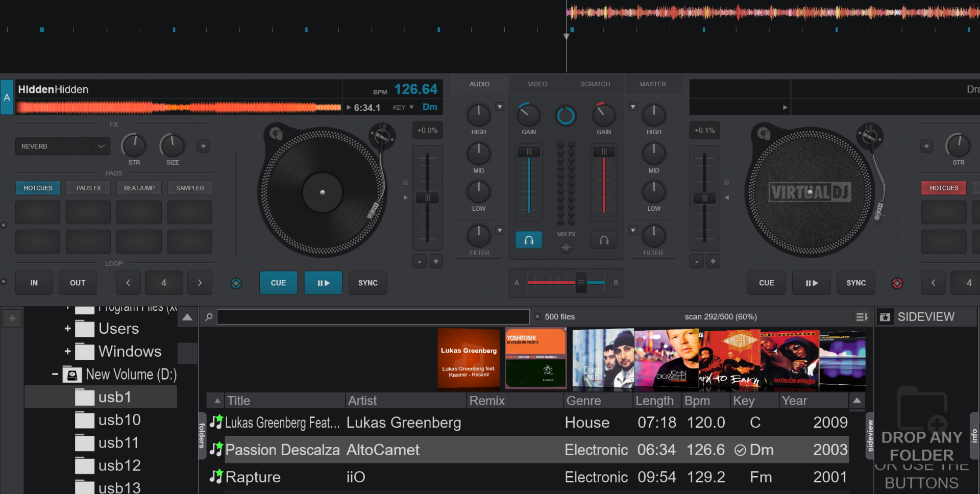
Task: Switch to the SCRATCH mixer tab
Action: click(x=595, y=84)
